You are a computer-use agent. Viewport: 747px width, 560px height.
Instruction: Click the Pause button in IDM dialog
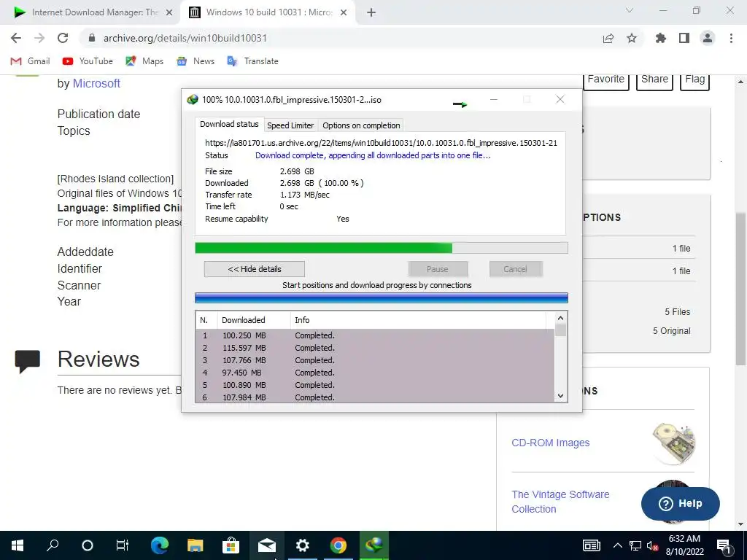point(438,269)
